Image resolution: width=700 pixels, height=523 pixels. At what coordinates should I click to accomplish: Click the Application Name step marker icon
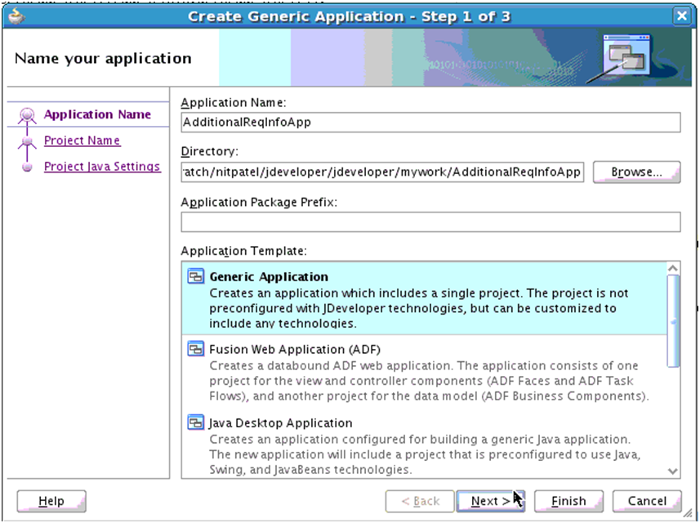tap(27, 115)
